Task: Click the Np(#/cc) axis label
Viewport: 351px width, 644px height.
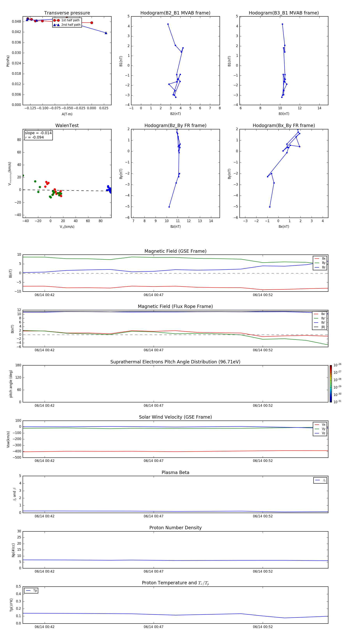Action: pyautogui.click(x=13, y=550)
